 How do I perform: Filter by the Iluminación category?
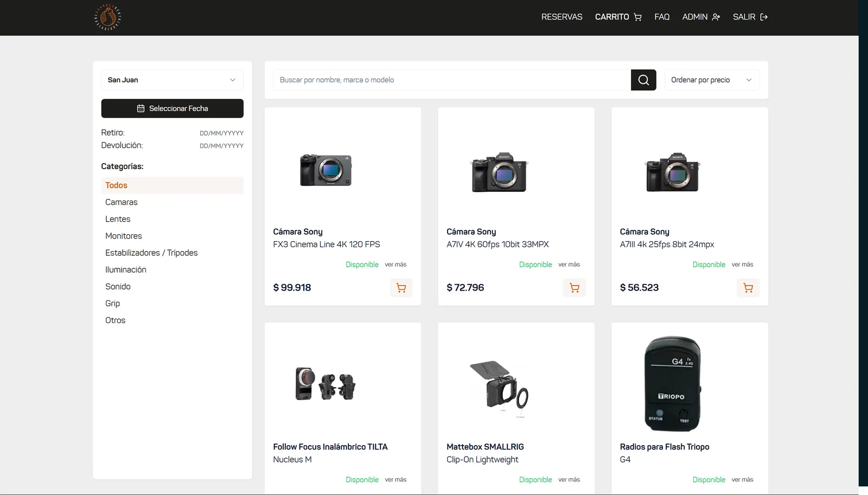pos(126,269)
